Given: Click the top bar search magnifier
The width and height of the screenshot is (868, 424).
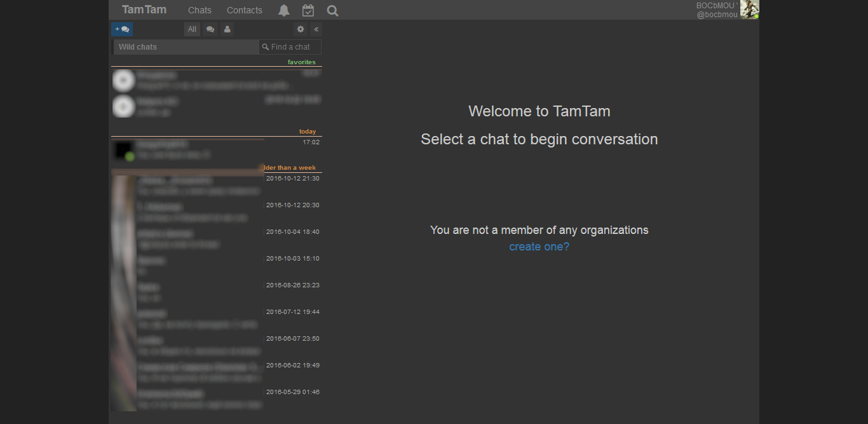Looking at the screenshot, I should 332,10.
